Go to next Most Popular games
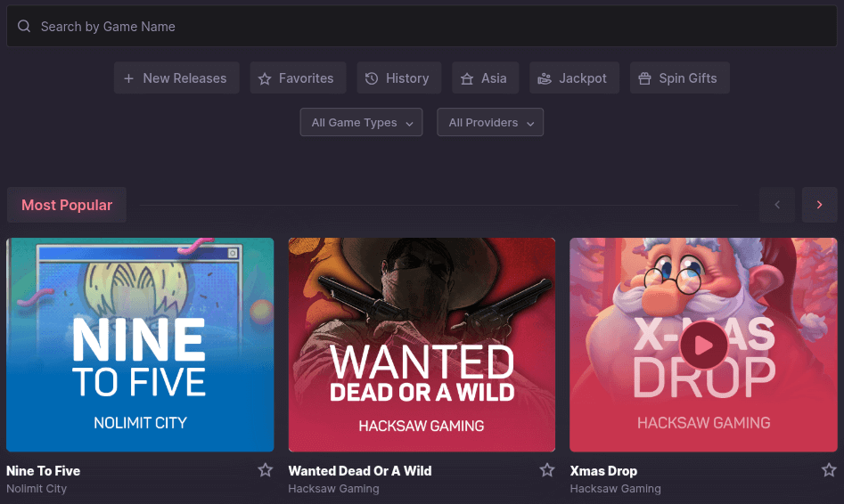The height and width of the screenshot is (504, 844). pyautogui.click(x=819, y=205)
